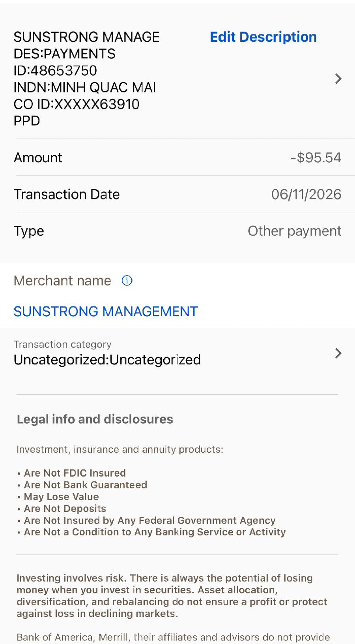This screenshot has width=355, height=644.
Task: Expand the Transaction category chevron
Action: click(338, 353)
